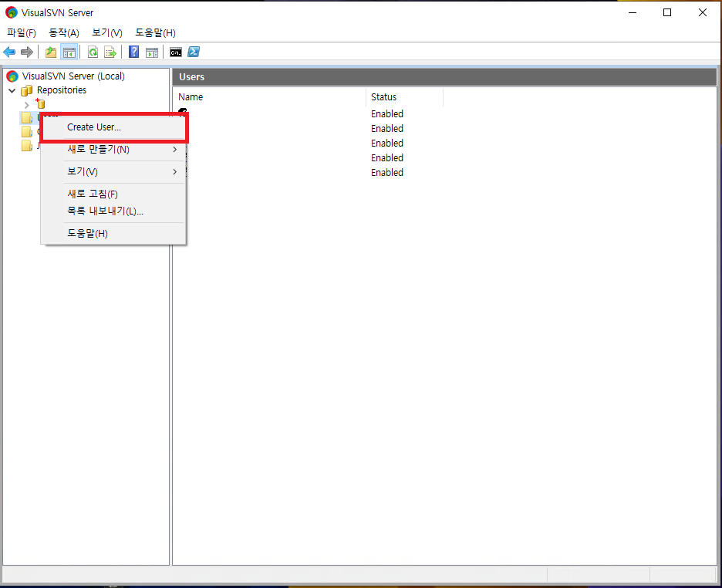
Task: Select the Repositories tree node
Action: 61,90
